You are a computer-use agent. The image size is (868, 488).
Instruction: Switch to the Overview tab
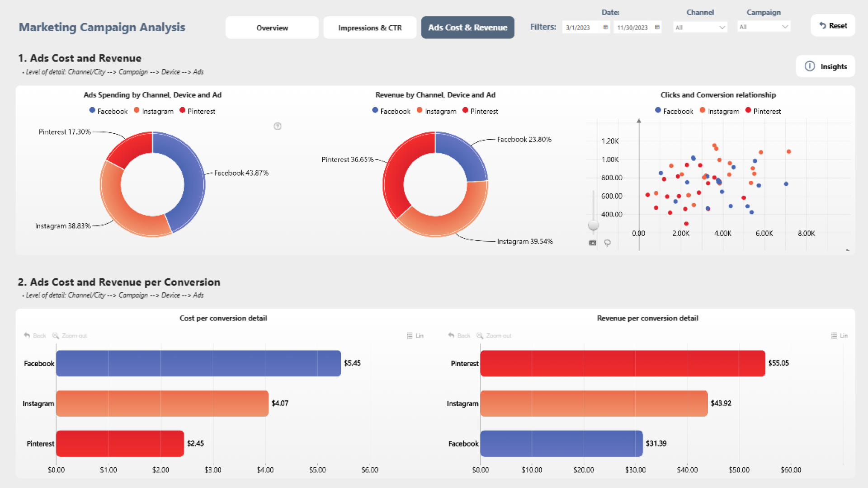[272, 28]
